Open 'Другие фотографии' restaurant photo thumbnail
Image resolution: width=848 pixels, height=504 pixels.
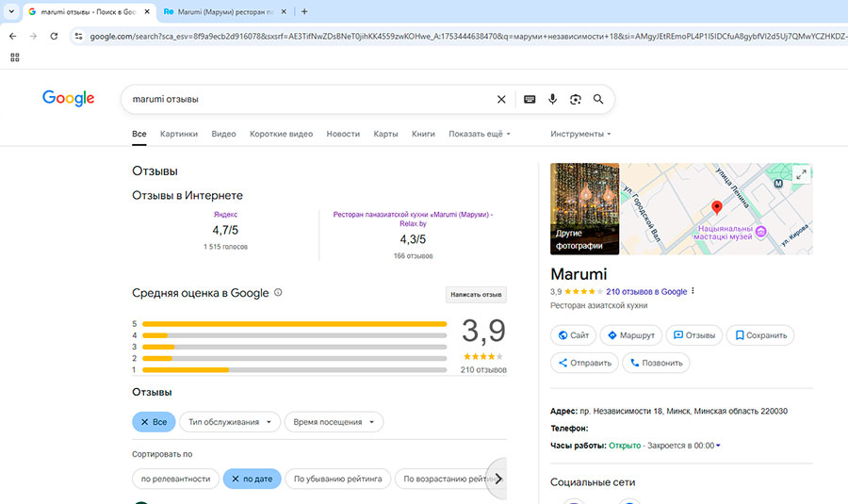[584, 209]
